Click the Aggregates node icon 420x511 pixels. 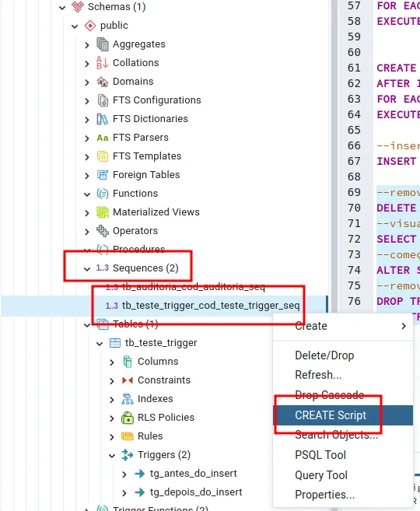(x=103, y=44)
